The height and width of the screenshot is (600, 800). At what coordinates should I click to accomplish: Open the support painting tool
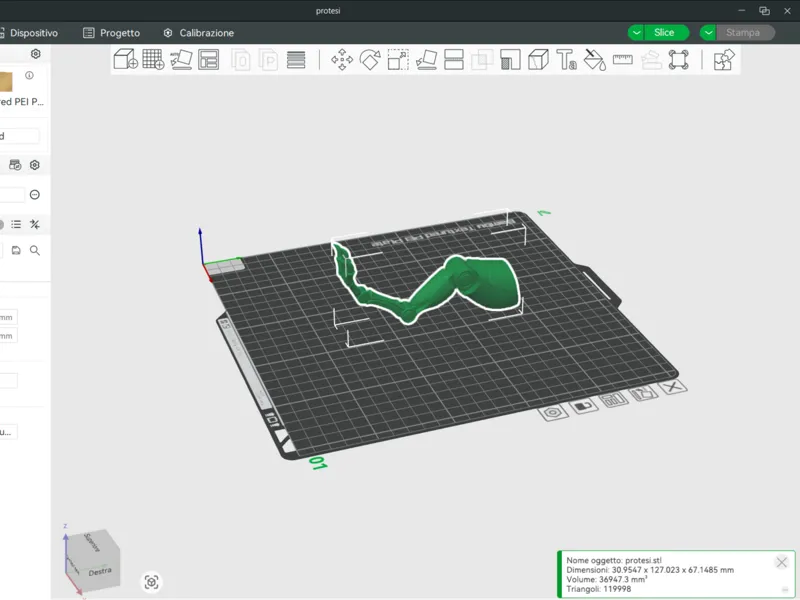(x=510, y=60)
